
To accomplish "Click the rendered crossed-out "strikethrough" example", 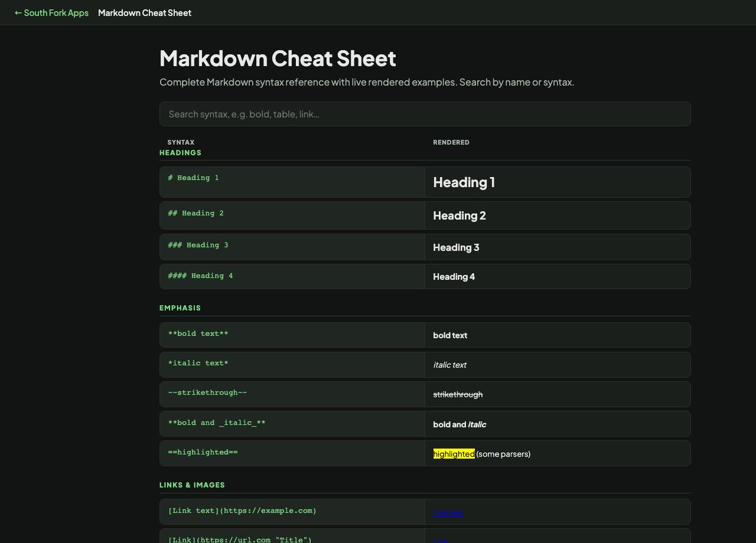I will (x=458, y=394).
